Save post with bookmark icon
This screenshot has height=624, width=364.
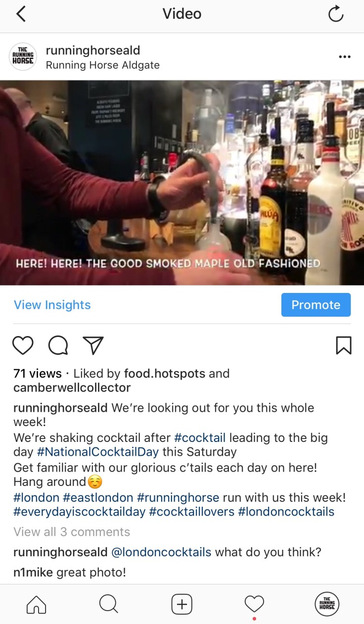pos(343,345)
